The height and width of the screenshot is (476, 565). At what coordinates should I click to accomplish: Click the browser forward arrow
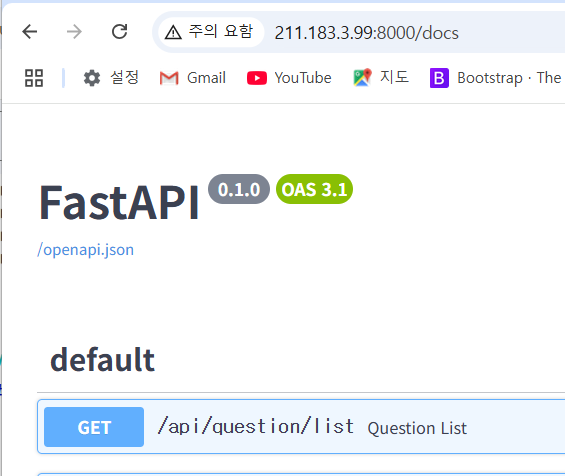[74, 32]
